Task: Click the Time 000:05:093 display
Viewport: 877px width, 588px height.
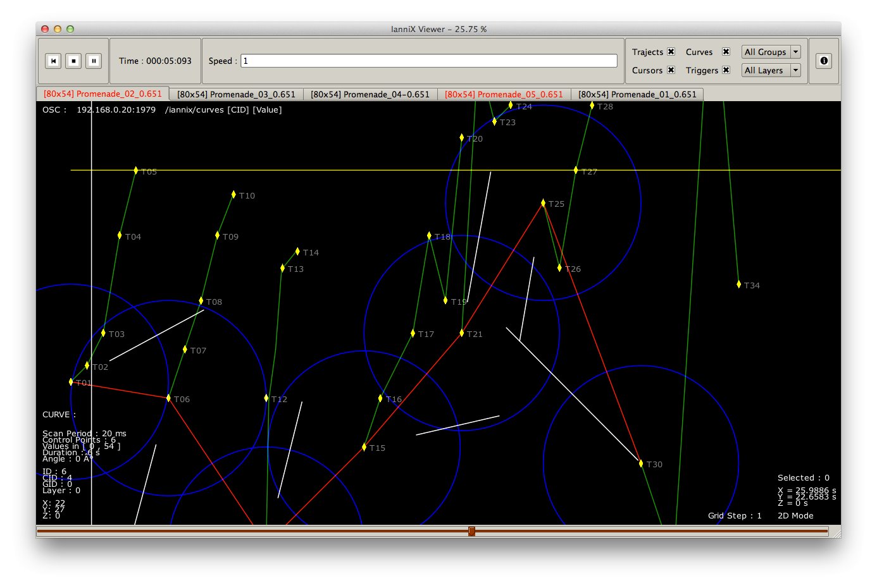Action: tap(155, 61)
